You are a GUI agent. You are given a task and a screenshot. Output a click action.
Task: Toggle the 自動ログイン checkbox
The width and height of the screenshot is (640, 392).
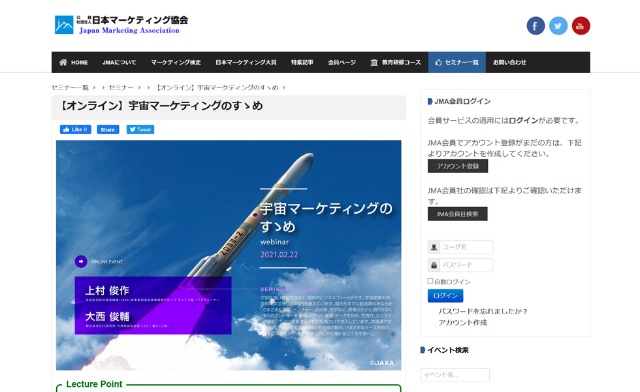click(x=430, y=281)
